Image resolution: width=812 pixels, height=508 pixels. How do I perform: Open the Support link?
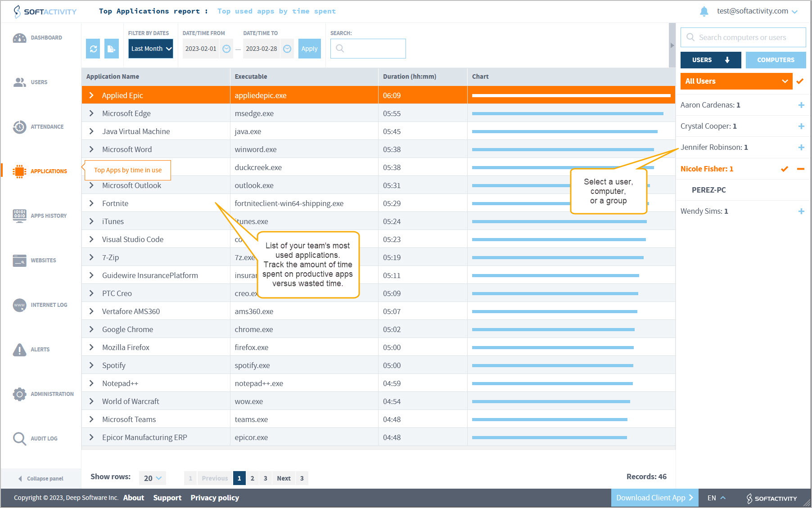point(167,498)
